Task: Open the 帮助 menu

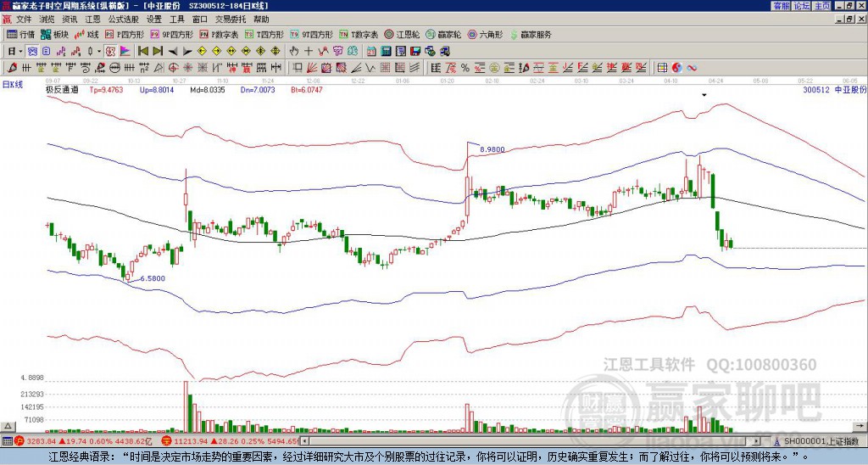Action: click(x=261, y=20)
